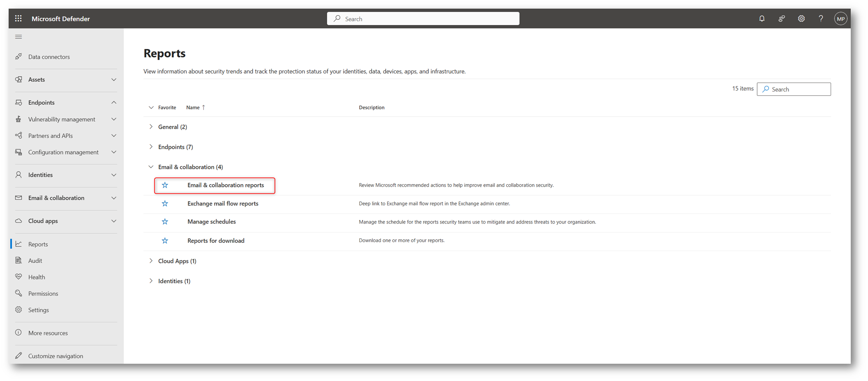Click the Audit icon in sidebar
Viewport: 868px width, 381px height.
point(18,260)
